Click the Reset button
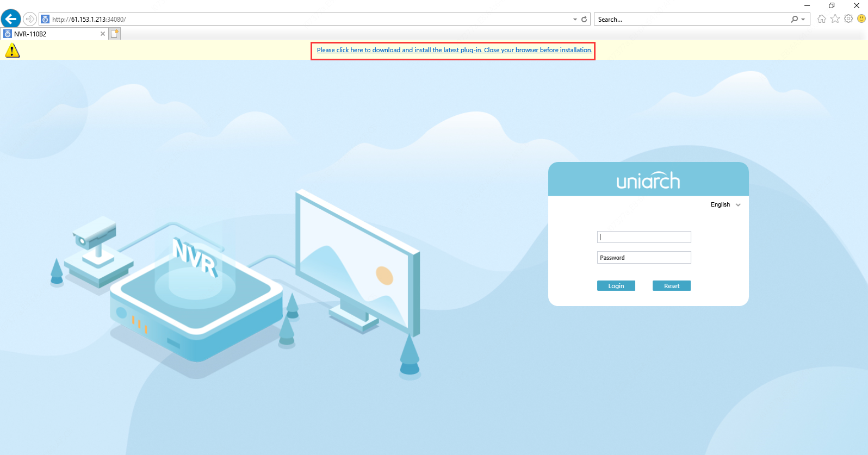The image size is (868, 455). coord(672,286)
